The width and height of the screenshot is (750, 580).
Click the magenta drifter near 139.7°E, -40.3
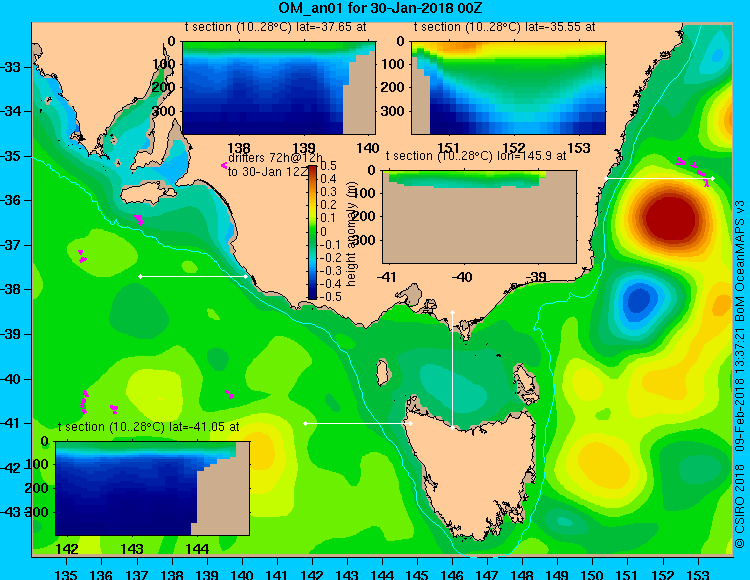[230, 394]
